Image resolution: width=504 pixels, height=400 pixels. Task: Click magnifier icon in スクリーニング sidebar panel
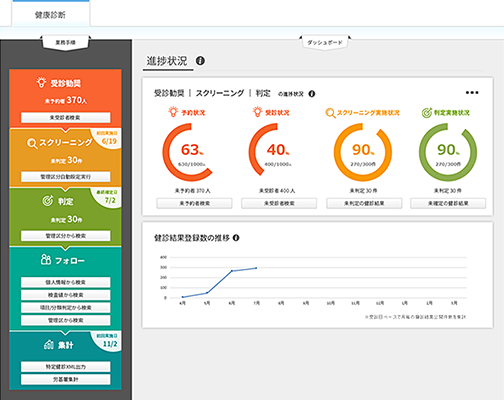tap(32, 143)
